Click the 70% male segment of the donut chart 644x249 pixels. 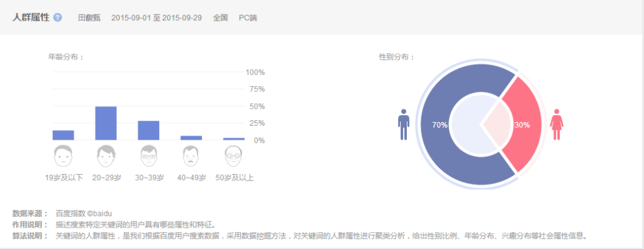(x=440, y=125)
